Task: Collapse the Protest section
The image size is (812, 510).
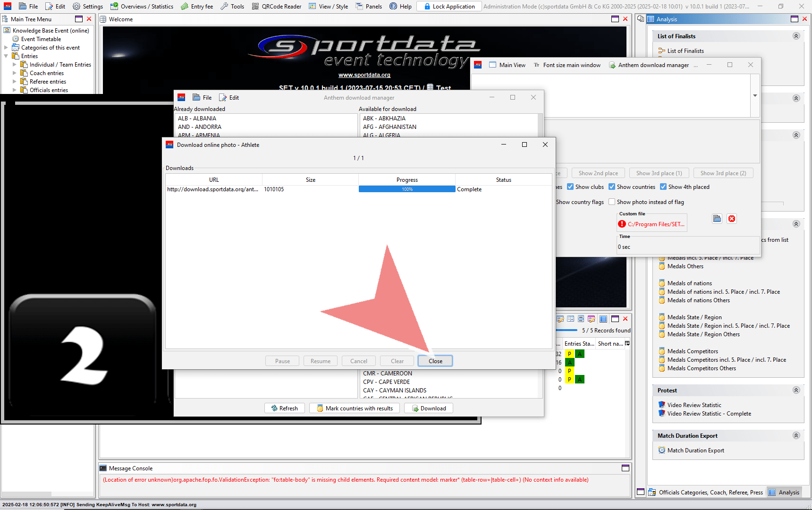Action: tap(796, 391)
